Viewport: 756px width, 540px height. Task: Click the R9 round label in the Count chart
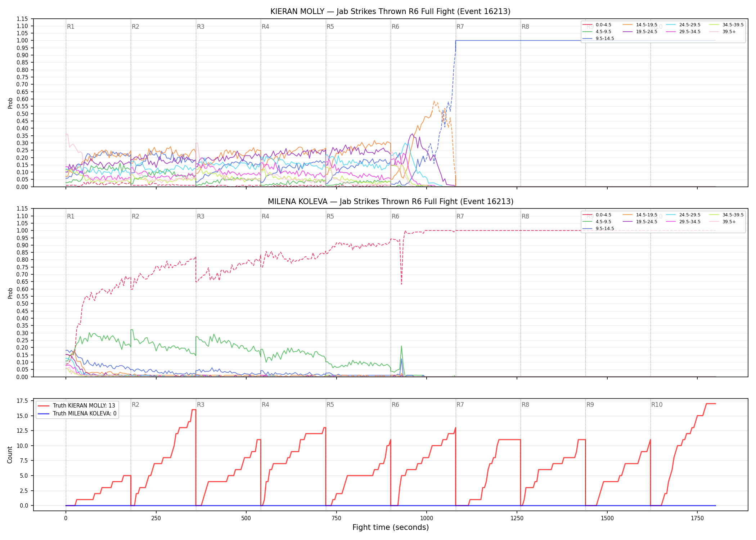tap(590, 405)
